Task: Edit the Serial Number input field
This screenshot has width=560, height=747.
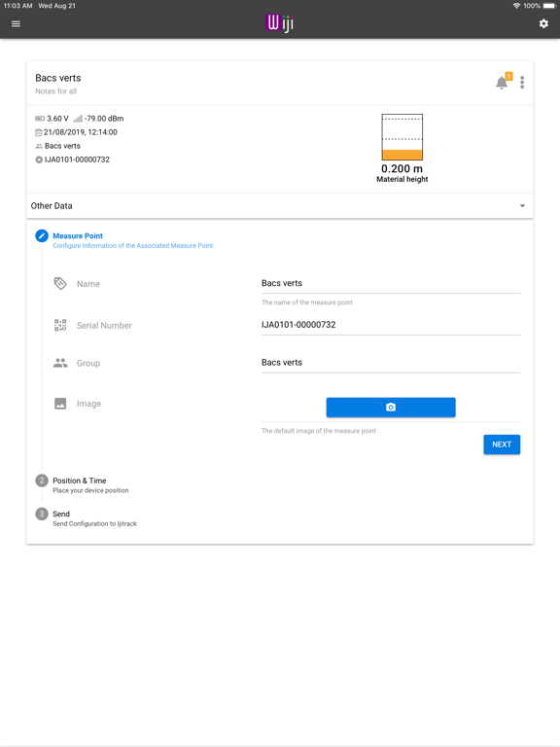Action: tap(391, 325)
